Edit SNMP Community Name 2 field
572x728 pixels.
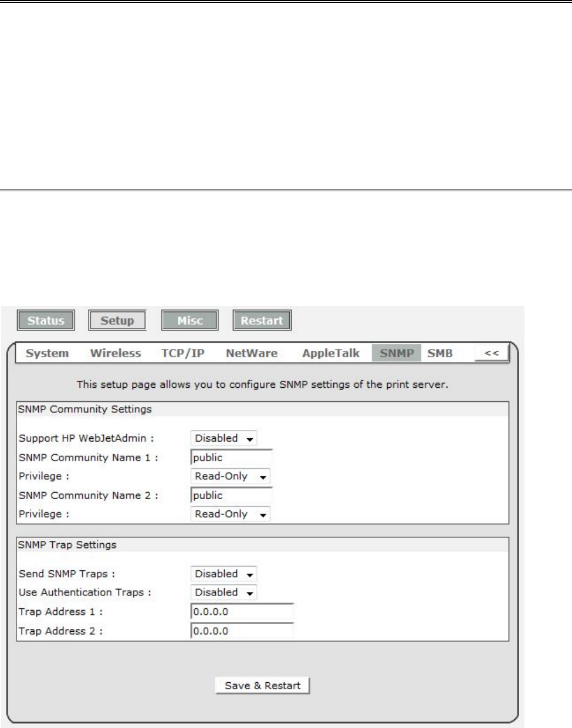click(232, 495)
